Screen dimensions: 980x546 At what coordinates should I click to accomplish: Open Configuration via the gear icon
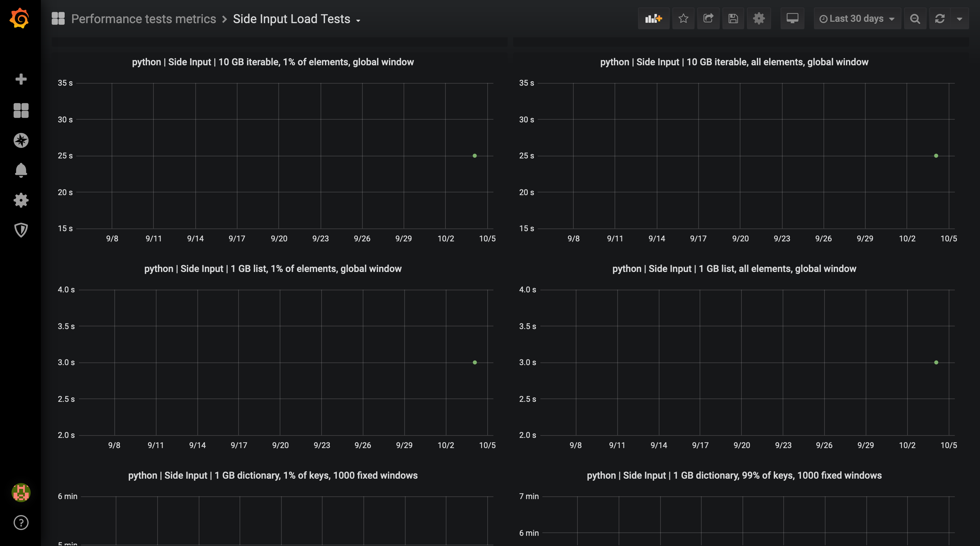(21, 200)
